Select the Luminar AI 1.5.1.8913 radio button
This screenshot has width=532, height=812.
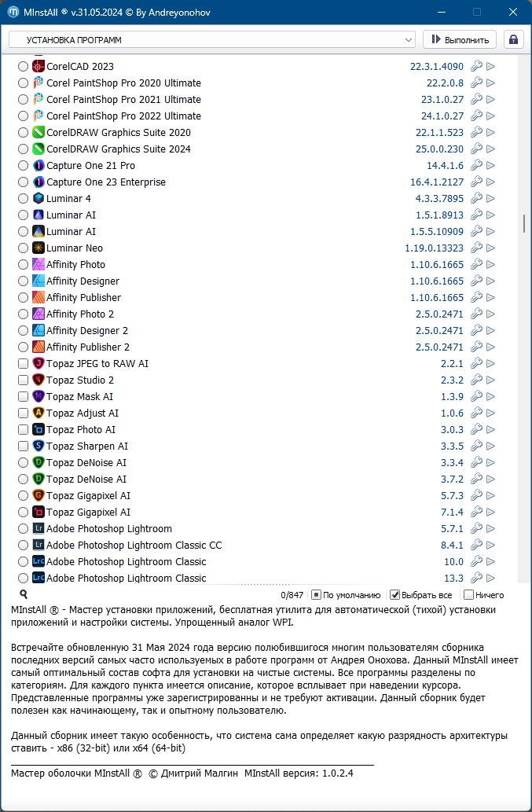23,215
